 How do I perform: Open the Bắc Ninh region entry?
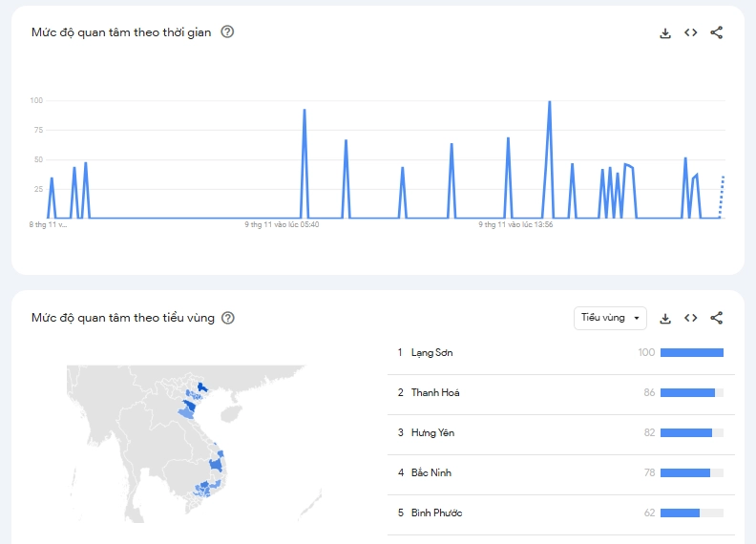[431, 473]
